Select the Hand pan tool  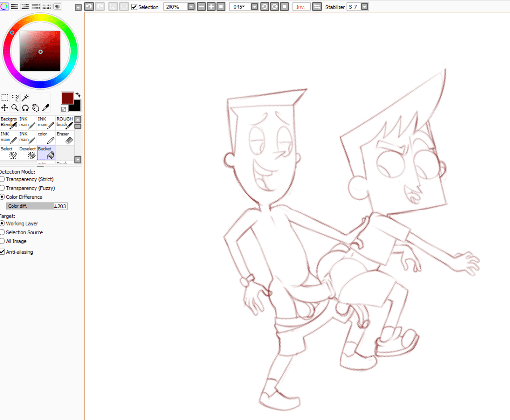click(35, 108)
